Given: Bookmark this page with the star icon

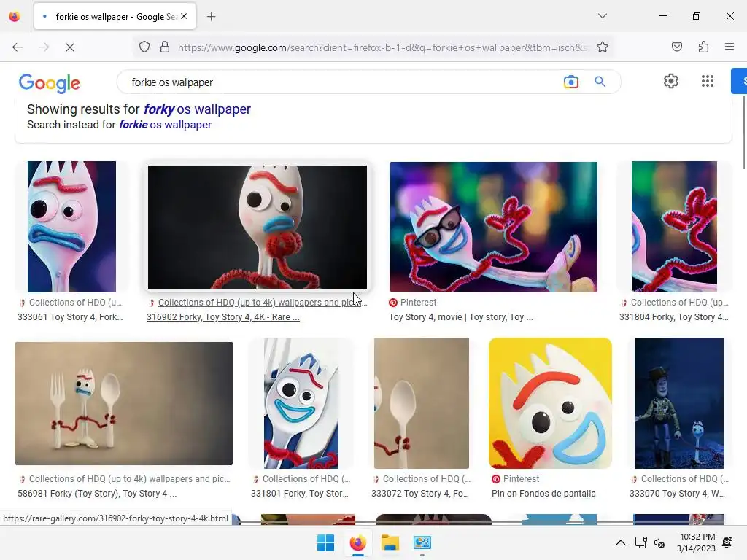Looking at the screenshot, I should [602, 47].
